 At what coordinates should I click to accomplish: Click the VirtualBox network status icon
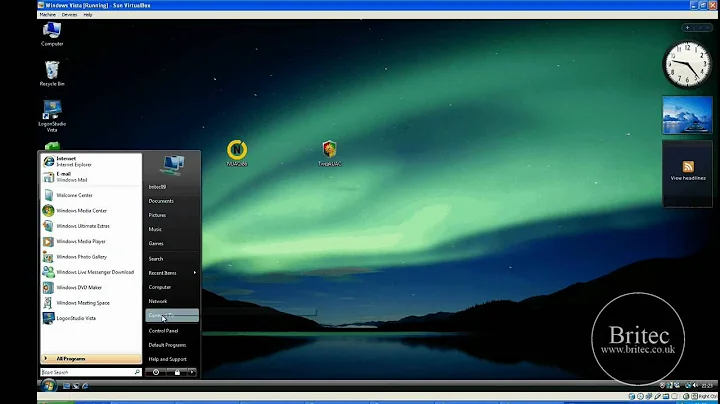649,396
